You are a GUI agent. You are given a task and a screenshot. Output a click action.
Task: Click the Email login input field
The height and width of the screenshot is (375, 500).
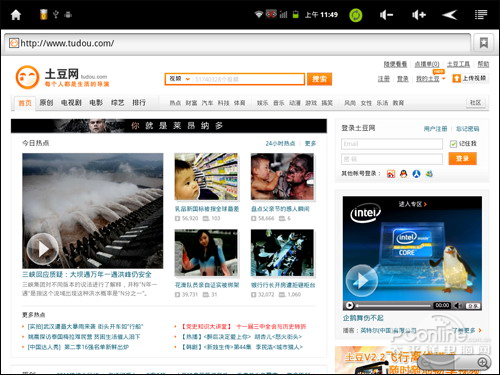pos(392,144)
